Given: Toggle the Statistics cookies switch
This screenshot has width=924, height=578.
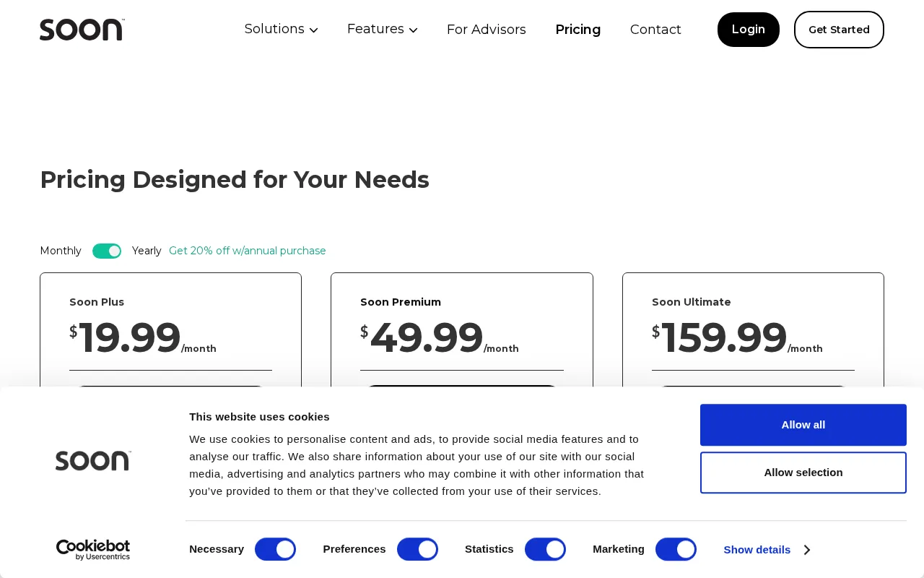Looking at the screenshot, I should pyautogui.click(x=545, y=549).
